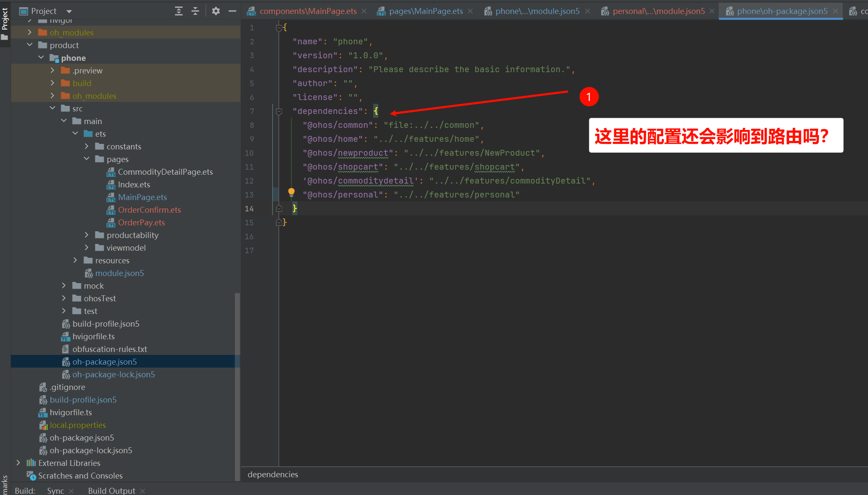
Task: Expand the constants folder
Action: [x=86, y=146]
